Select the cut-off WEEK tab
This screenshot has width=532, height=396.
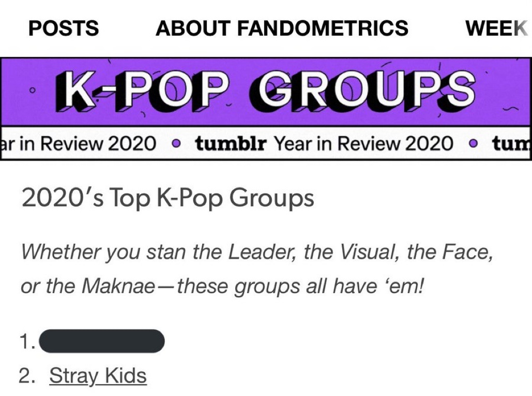point(497,28)
